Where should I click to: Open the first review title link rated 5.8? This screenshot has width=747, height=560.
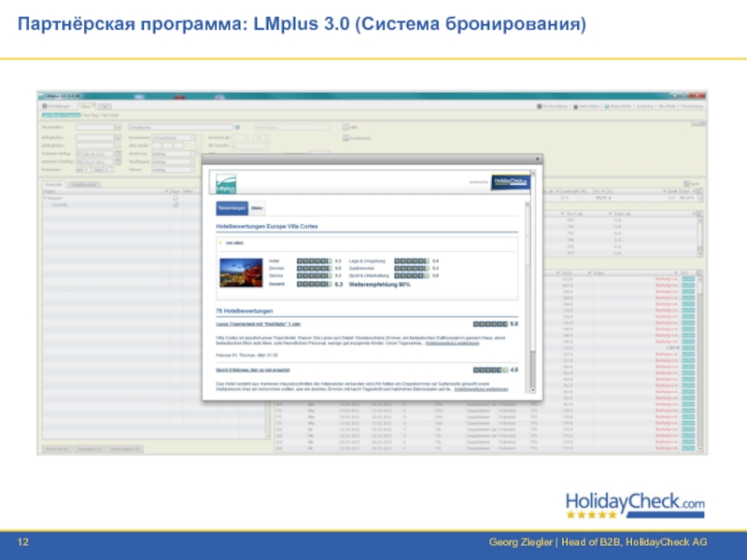[259, 324]
